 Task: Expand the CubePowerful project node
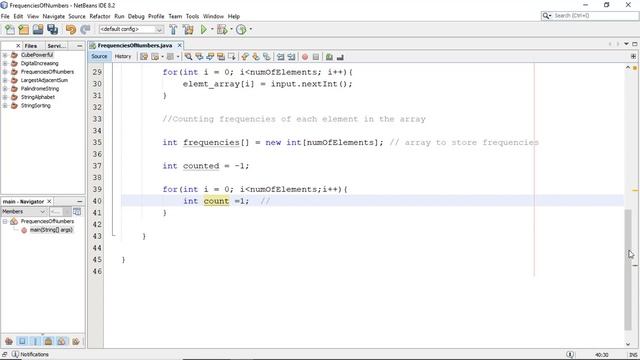(x=5, y=55)
